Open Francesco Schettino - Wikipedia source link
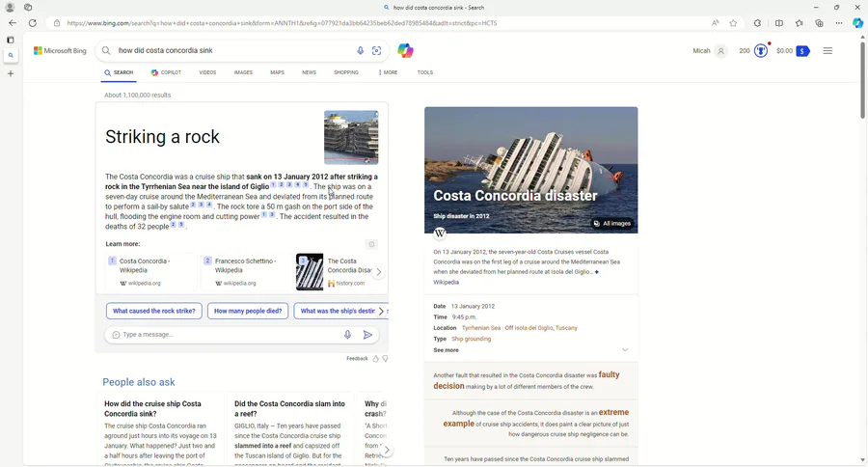Screen dimensions: 868x467 coord(246,271)
